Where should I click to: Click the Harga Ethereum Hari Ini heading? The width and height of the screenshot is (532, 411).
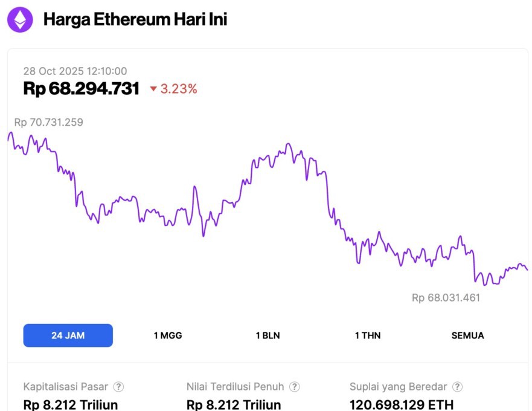pyautogui.click(x=135, y=20)
